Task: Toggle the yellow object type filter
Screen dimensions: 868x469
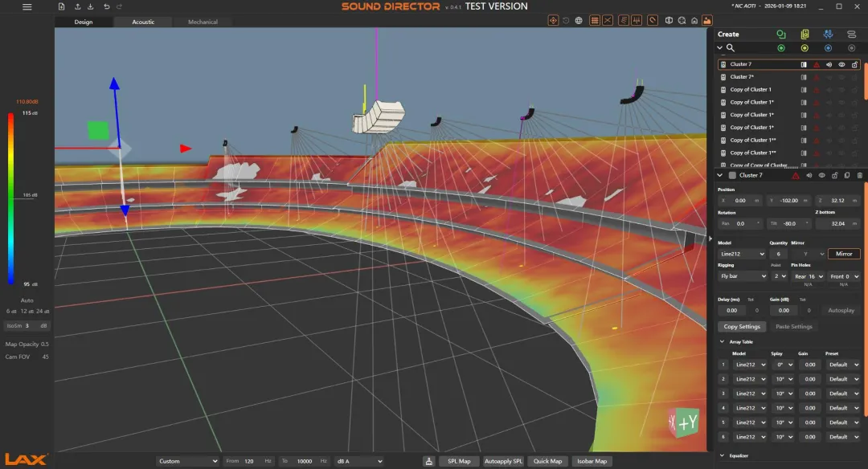Action: [805, 48]
